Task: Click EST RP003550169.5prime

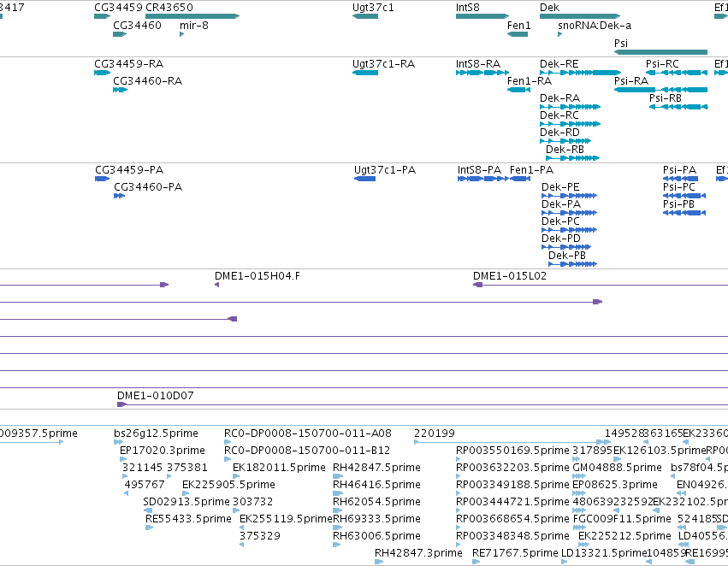Action: click(459, 459)
